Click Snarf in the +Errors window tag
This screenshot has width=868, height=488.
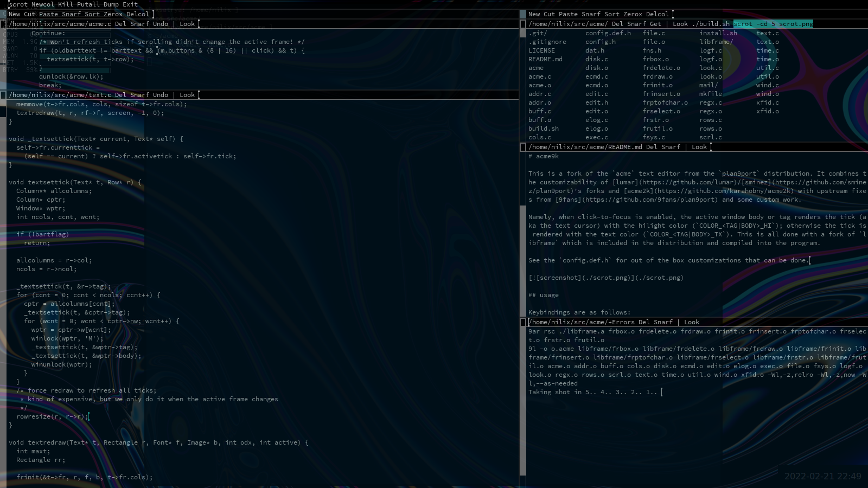pyautogui.click(x=663, y=322)
